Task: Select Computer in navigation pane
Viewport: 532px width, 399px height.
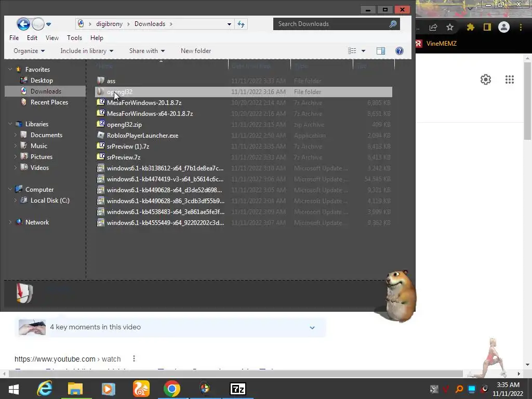Action: pos(39,189)
